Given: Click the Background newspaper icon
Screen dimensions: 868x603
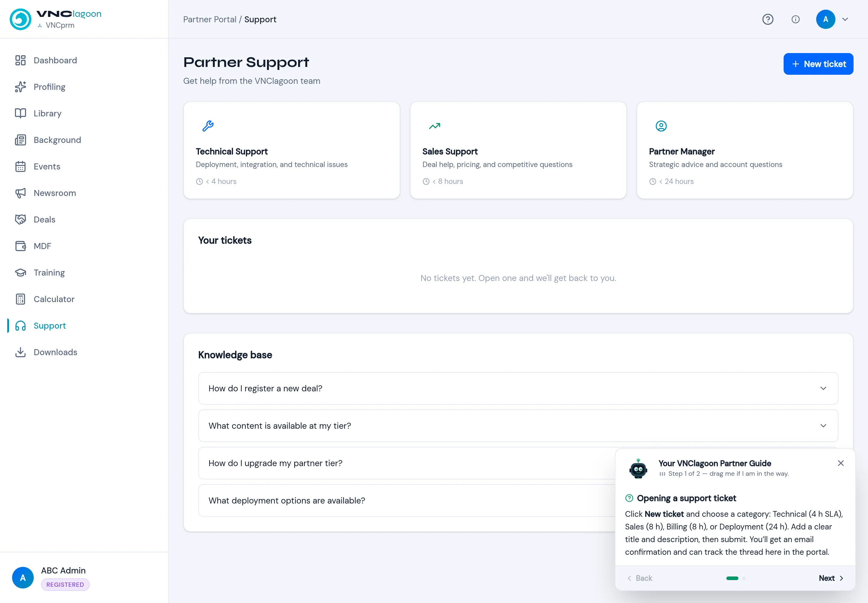Looking at the screenshot, I should pyautogui.click(x=20, y=140).
